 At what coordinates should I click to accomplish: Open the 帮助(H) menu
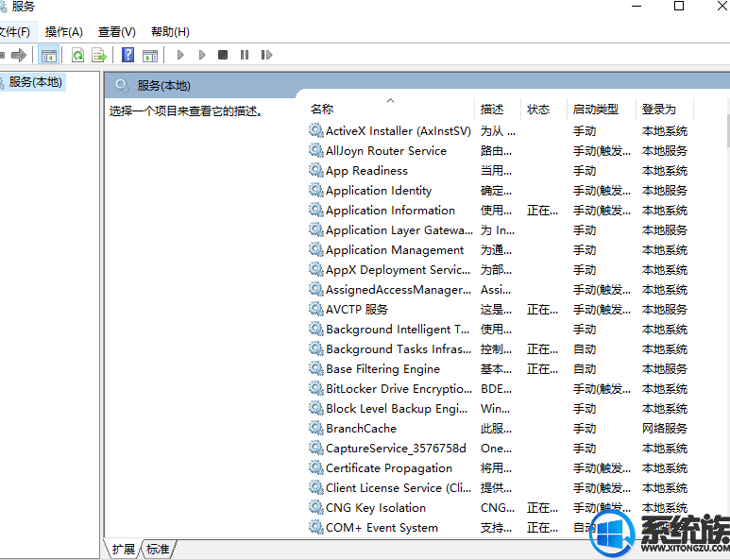[x=170, y=32]
